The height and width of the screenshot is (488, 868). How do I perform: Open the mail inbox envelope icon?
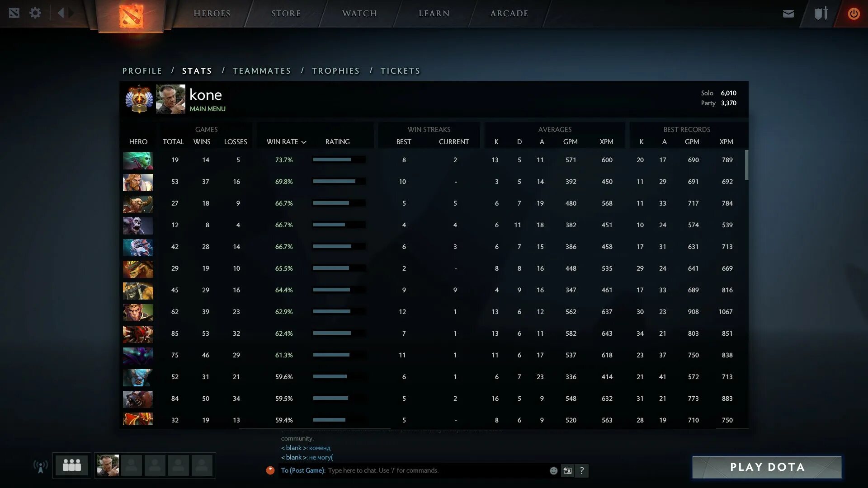click(788, 14)
